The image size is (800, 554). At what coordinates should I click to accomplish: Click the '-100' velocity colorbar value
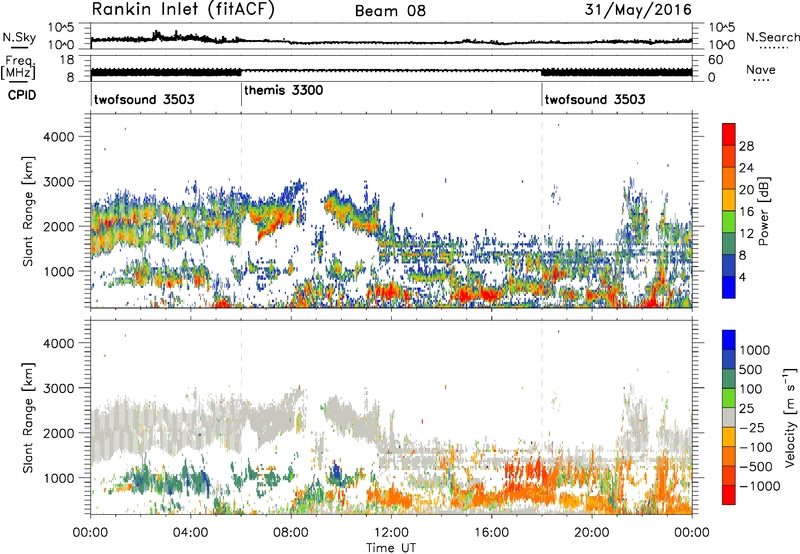pyautogui.click(x=756, y=447)
